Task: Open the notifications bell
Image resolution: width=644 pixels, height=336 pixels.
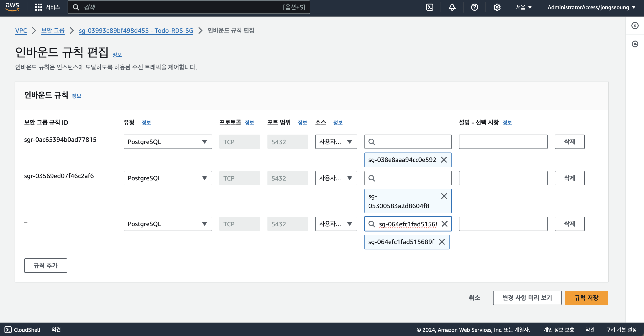Action: click(452, 7)
